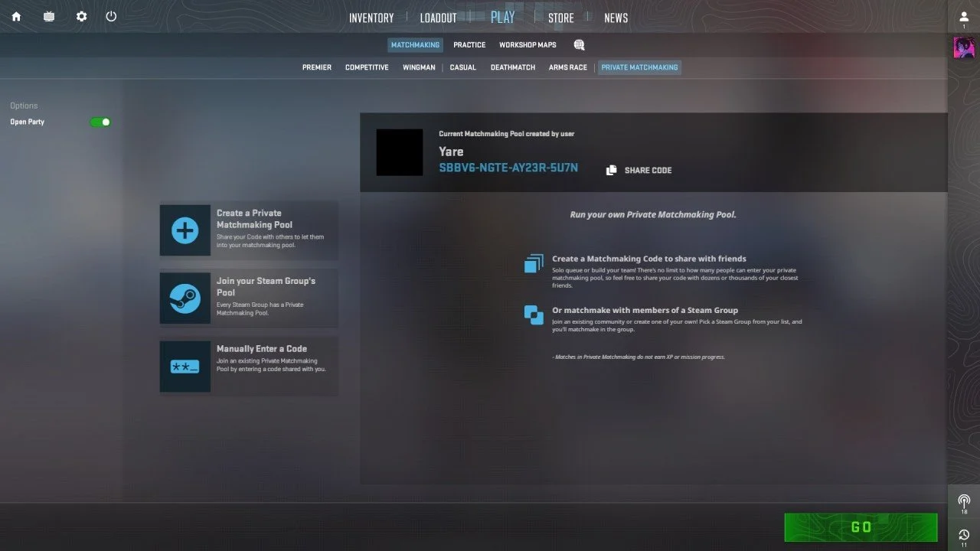This screenshot has height=551, width=980.
Task: Switch to the Inventory menu
Action: (371, 18)
